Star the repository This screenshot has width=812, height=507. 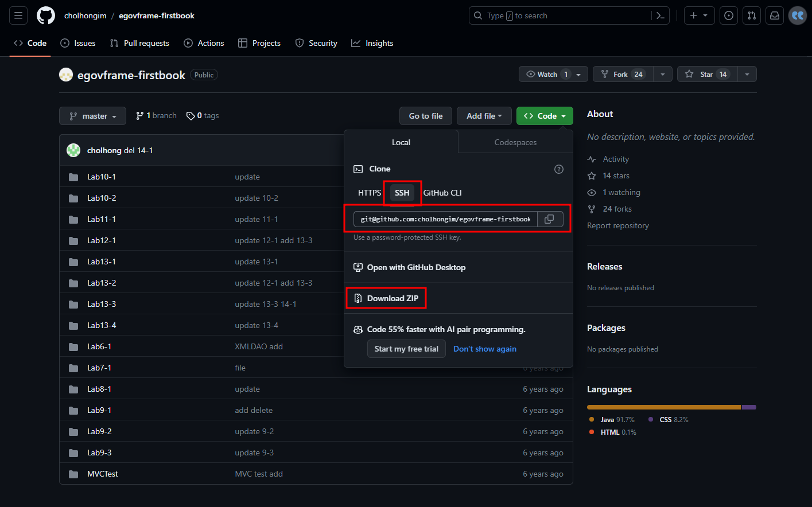[x=707, y=74]
